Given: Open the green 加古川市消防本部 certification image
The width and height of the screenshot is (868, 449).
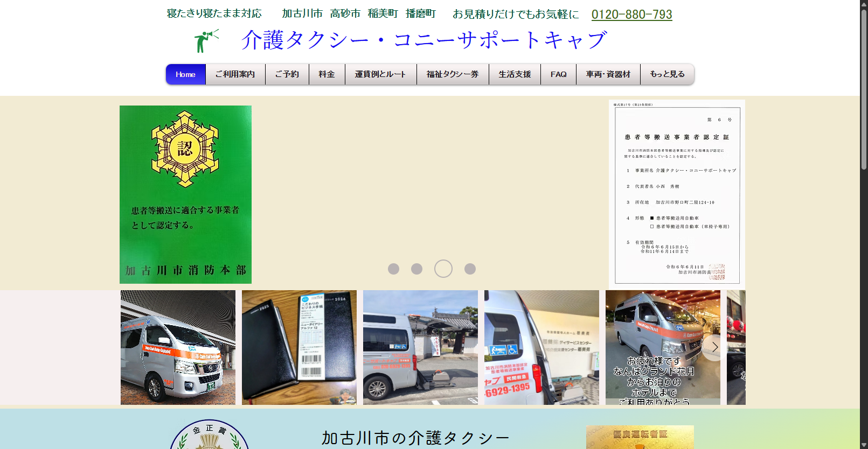Looking at the screenshot, I should (185, 194).
